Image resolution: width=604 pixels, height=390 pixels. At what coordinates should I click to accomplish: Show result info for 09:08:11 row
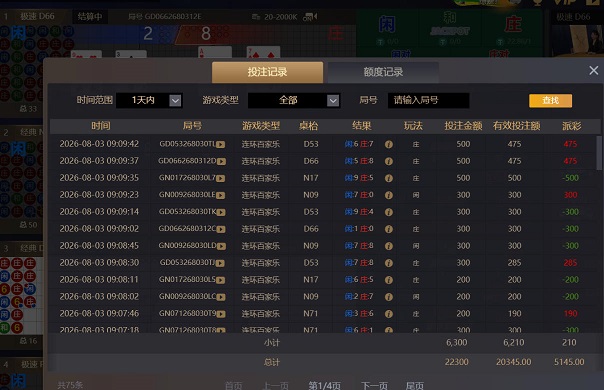click(x=389, y=280)
